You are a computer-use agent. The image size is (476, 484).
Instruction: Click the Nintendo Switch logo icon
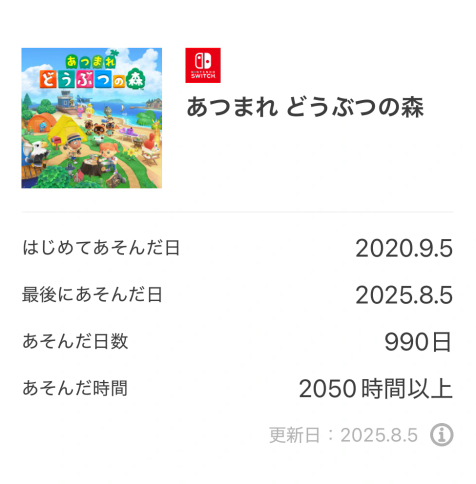pyautogui.click(x=203, y=65)
